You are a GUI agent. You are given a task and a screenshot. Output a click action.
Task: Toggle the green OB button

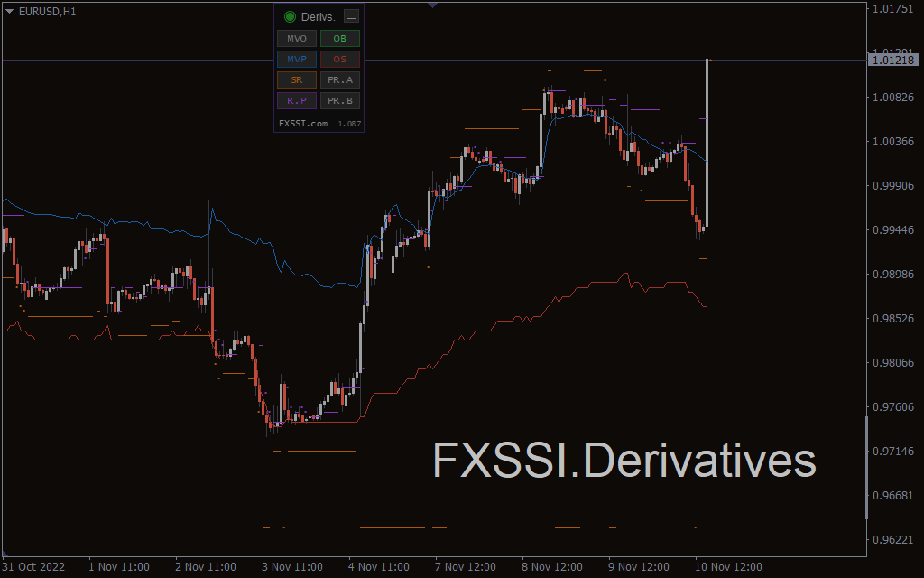coord(340,38)
